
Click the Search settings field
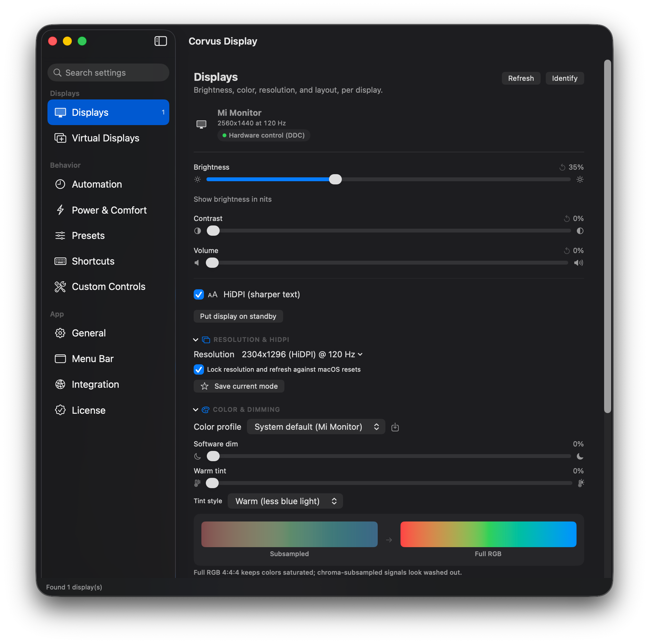tap(108, 72)
